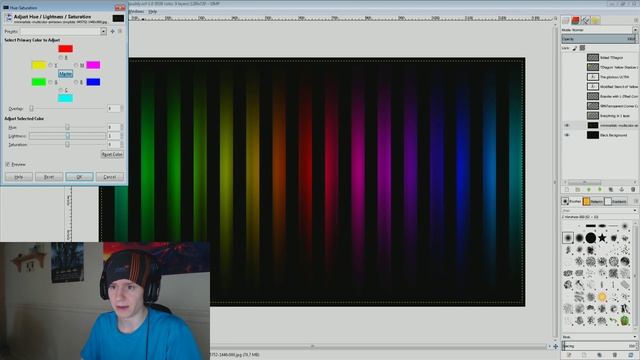
Task: Open the Channels tab icon
Action: pos(576,20)
